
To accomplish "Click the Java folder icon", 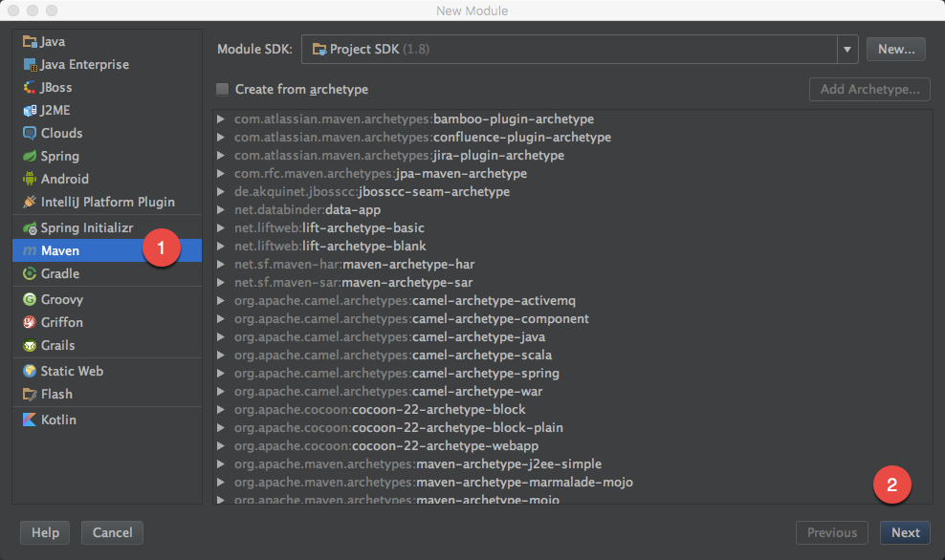I will 30,41.
